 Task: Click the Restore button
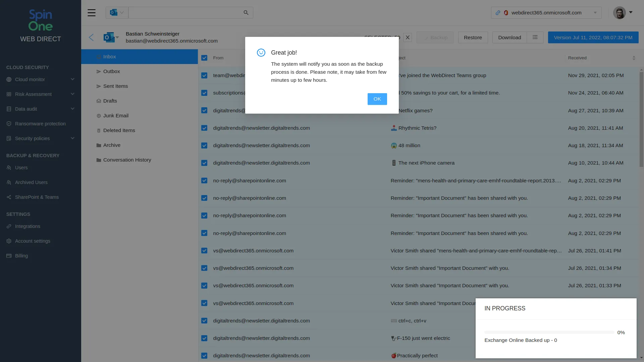pyautogui.click(x=473, y=37)
